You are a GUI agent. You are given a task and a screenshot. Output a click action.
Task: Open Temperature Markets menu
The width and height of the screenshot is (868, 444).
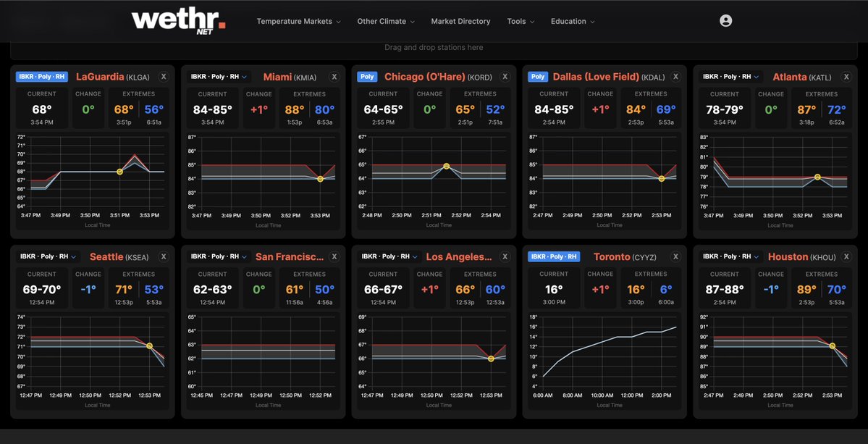pos(298,21)
